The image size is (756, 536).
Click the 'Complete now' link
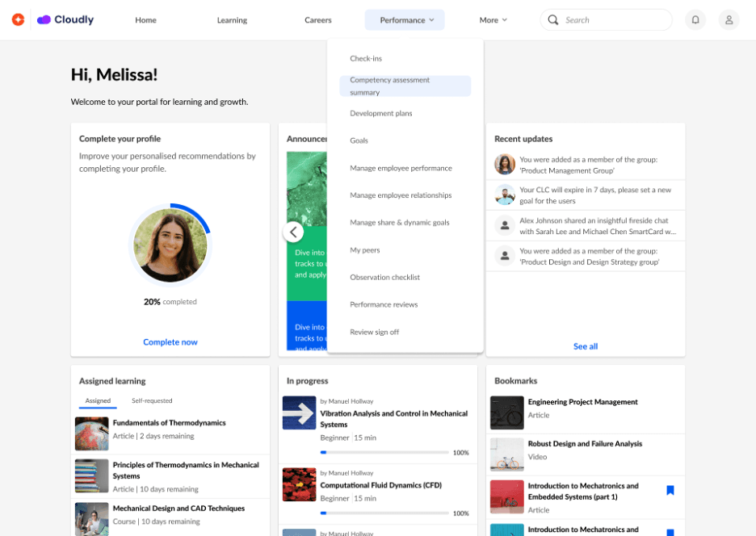click(x=170, y=341)
